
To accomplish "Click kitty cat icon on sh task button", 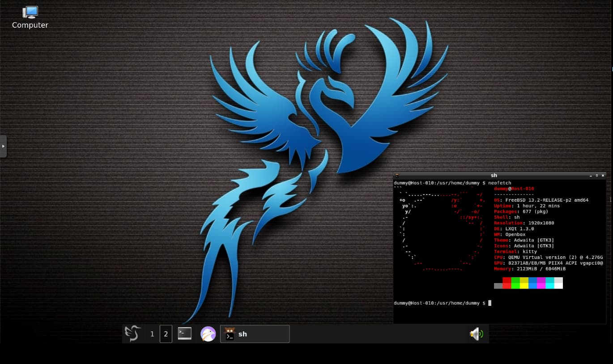I will tap(230, 334).
